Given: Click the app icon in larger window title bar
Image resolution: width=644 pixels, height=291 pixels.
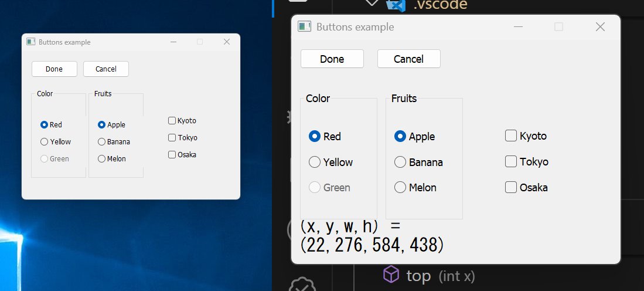Looking at the screenshot, I should [304, 27].
